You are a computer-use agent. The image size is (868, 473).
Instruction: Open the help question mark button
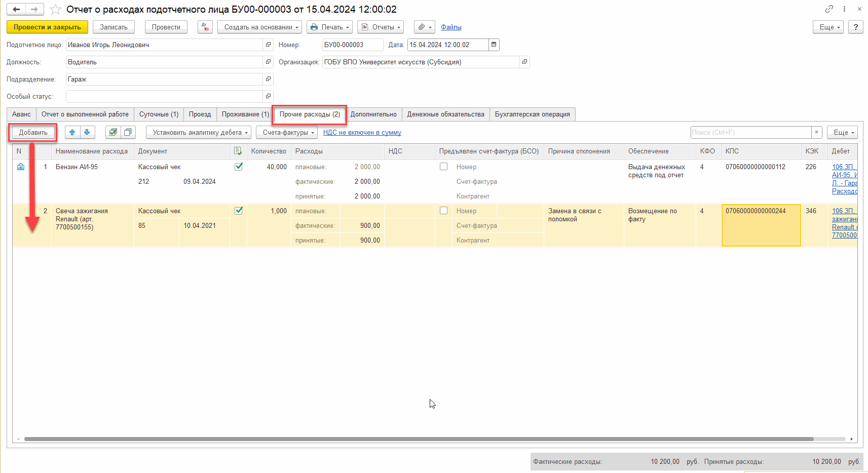point(856,27)
